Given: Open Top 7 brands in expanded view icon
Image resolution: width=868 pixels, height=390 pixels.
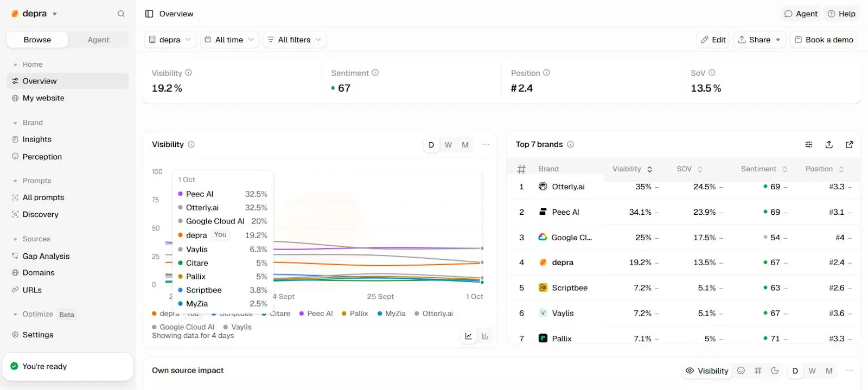Looking at the screenshot, I should (x=850, y=144).
